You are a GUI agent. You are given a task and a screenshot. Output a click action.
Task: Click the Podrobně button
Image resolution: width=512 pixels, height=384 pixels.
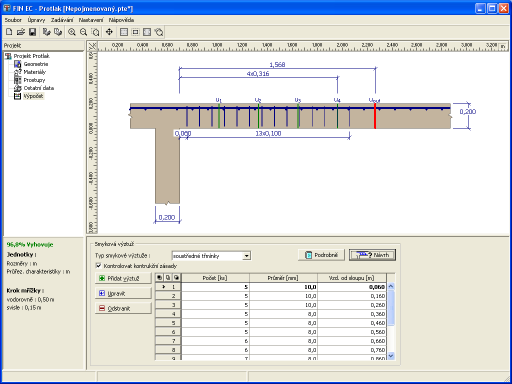tap(321, 255)
